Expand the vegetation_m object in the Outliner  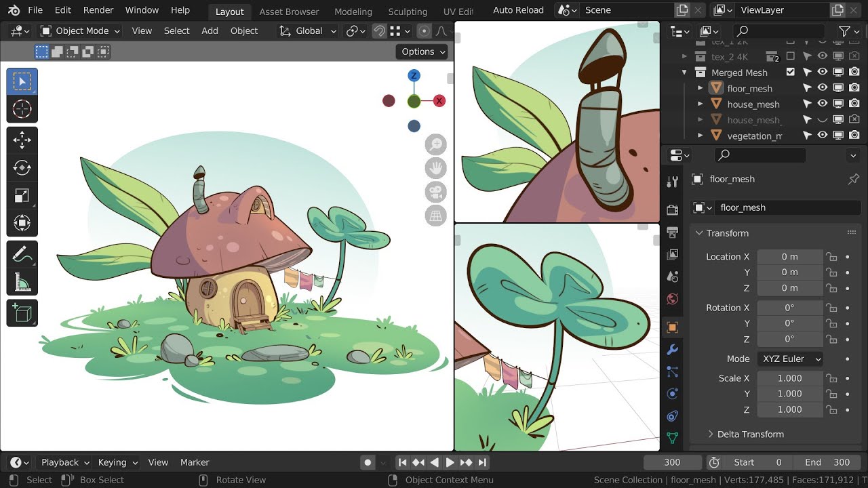(700, 136)
